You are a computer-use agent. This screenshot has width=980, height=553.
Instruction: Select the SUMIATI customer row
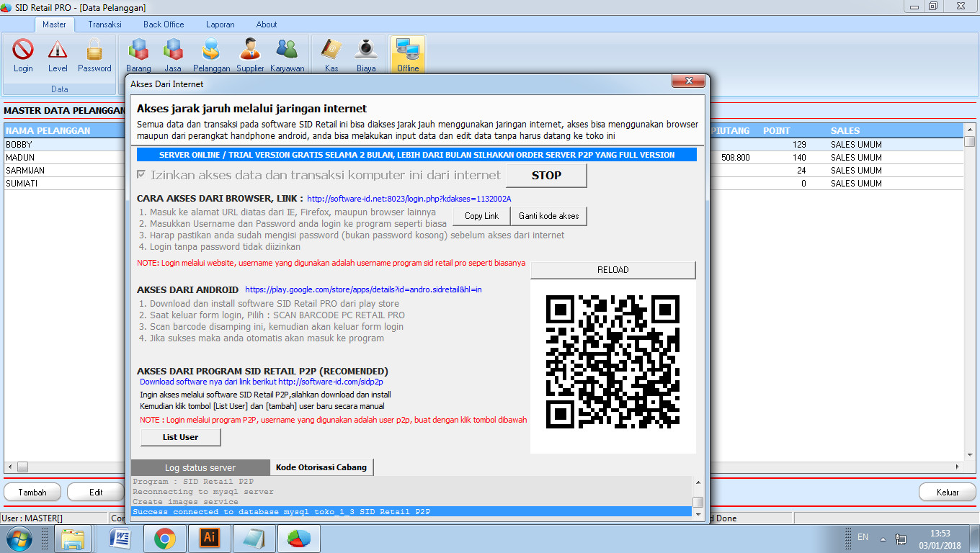[x=65, y=183]
